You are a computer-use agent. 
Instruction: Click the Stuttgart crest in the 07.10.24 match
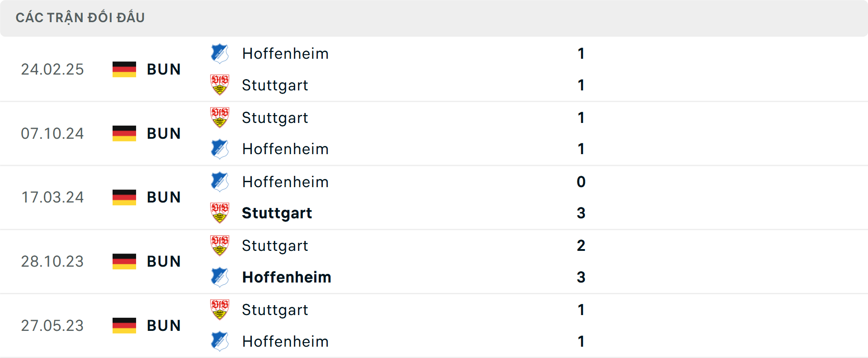[220, 118]
